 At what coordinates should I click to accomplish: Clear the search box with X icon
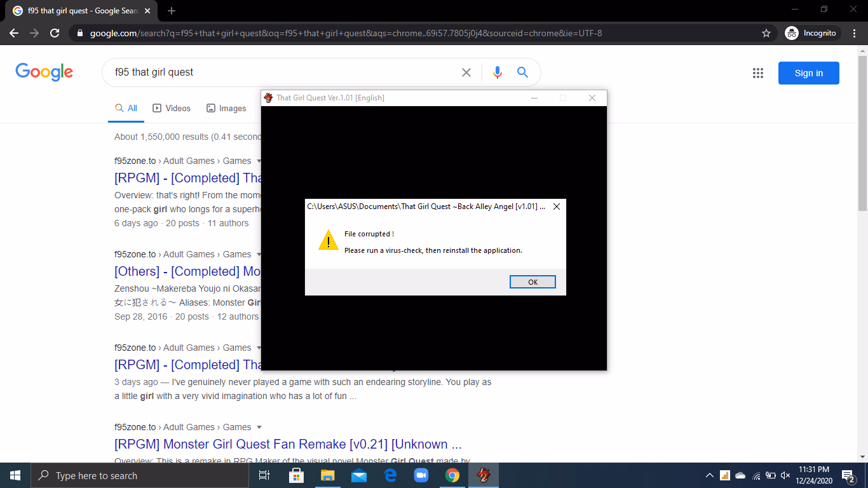click(466, 72)
